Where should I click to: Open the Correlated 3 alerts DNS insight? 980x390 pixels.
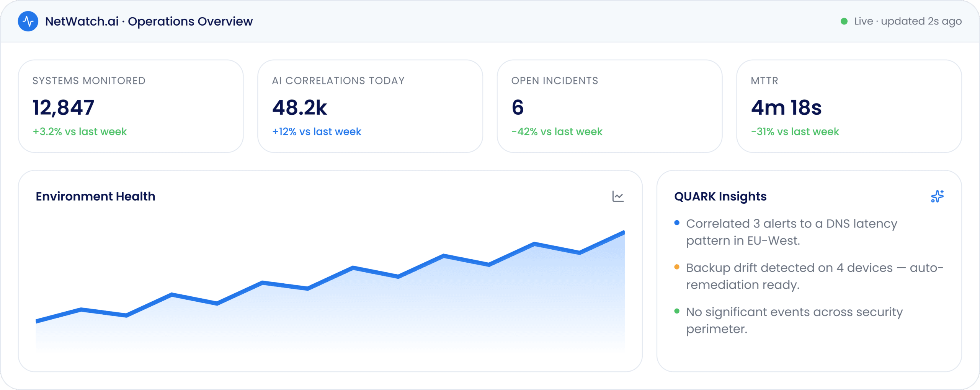tap(792, 232)
